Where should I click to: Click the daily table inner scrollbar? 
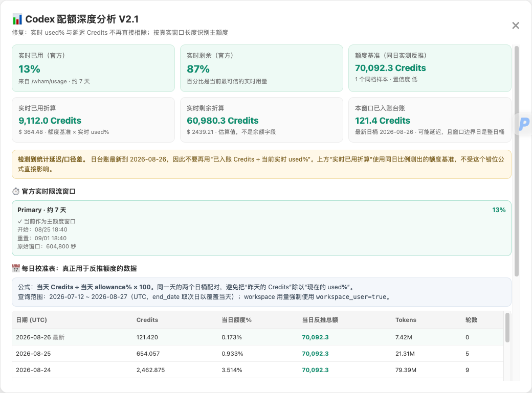507,328
